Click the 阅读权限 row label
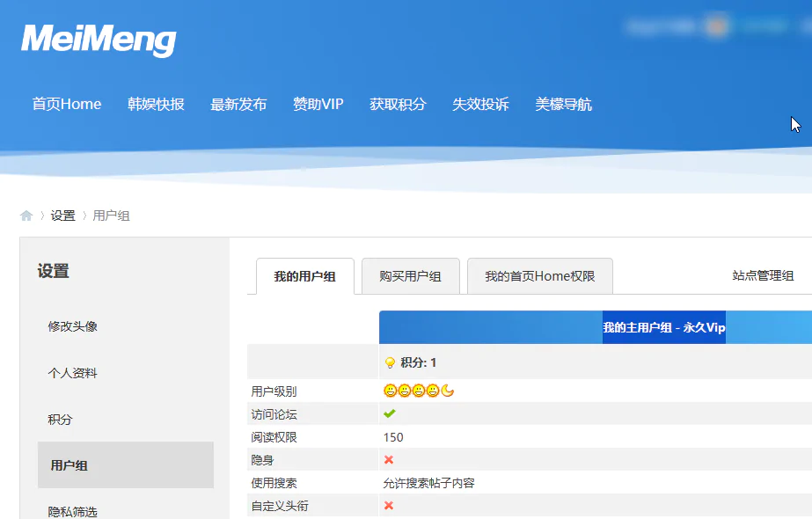This screenshot has height=519, width=812. pos(274,437)
